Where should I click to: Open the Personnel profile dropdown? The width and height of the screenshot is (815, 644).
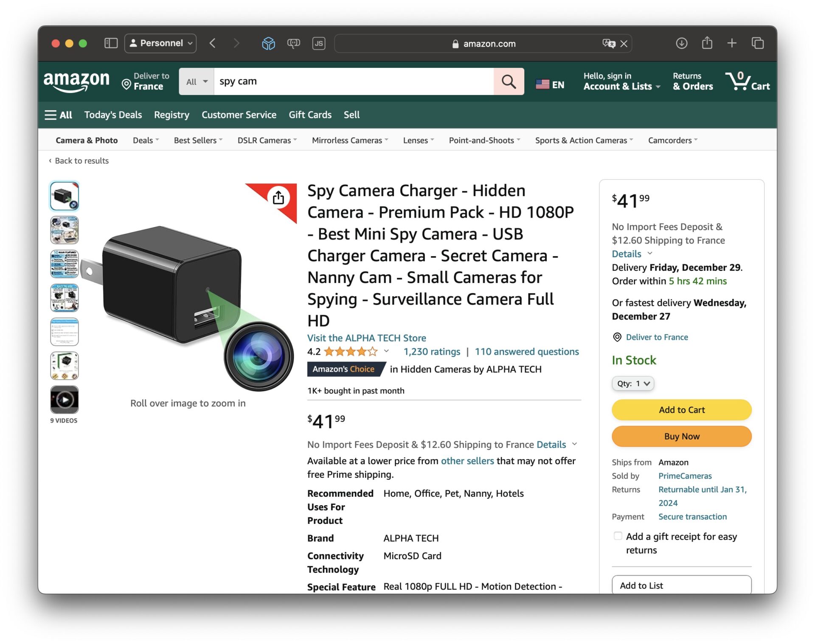[x=160, y=43]
